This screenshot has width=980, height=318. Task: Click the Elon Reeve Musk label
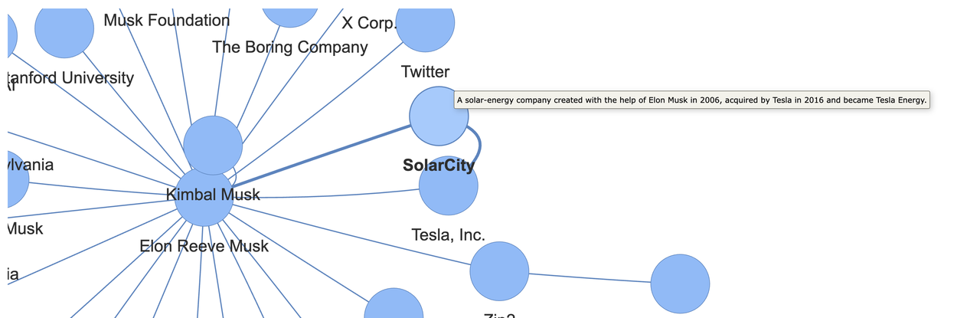(204, 246)
